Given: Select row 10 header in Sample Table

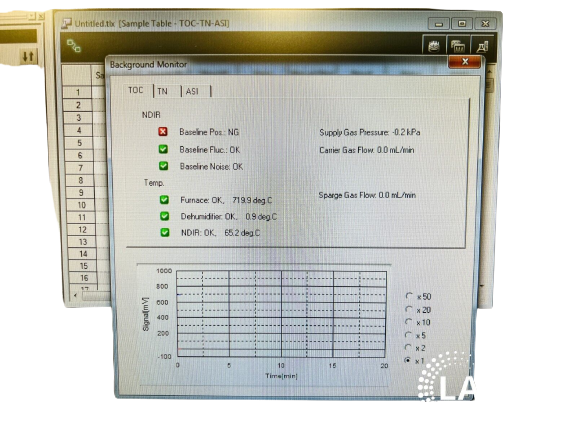Looking at the screenshot, I should (x=81, y=205).
